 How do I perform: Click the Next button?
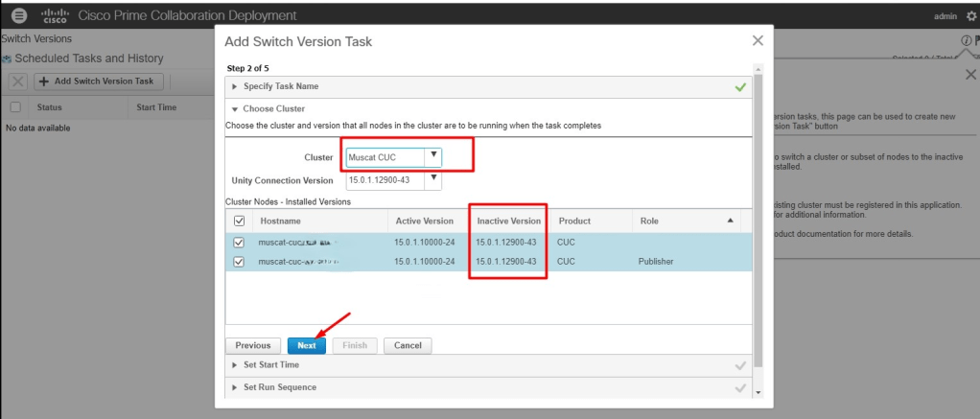coord(307,345)
